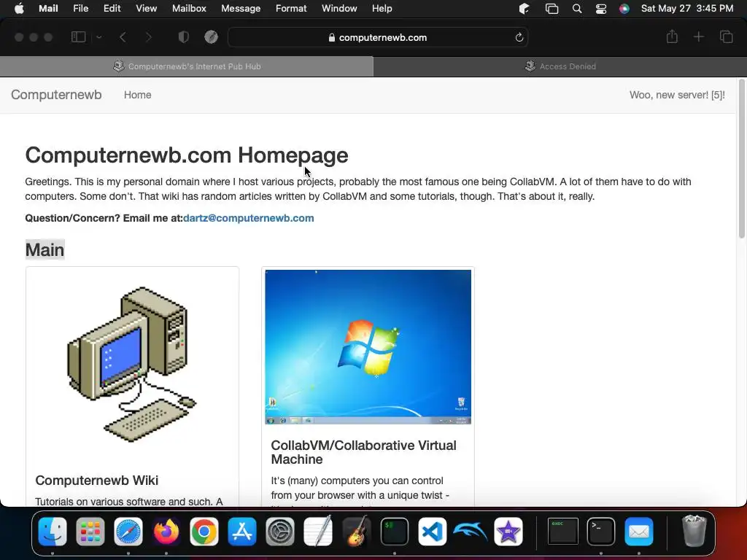747x560 pixels.
Task: Switch to Computernewb's Internet Pub Hub tab
Action: click(187, 66)
